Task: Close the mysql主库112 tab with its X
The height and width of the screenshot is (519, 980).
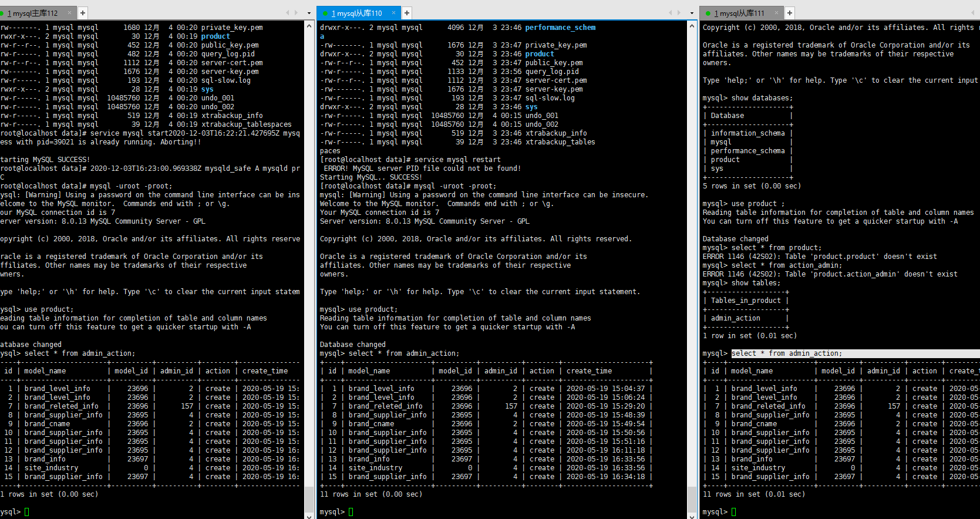Action: pyautogui.click(x=69, y=12)
